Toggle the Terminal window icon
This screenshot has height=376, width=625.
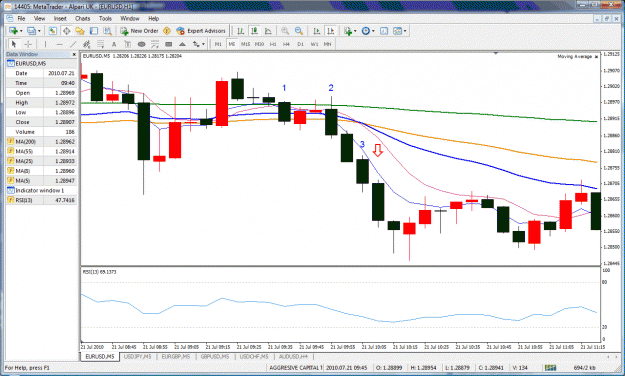coord(94,31)
